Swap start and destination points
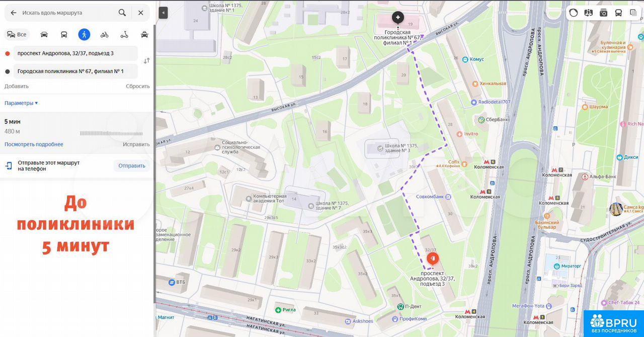The image size is (644, 337). tap(146, 60)
